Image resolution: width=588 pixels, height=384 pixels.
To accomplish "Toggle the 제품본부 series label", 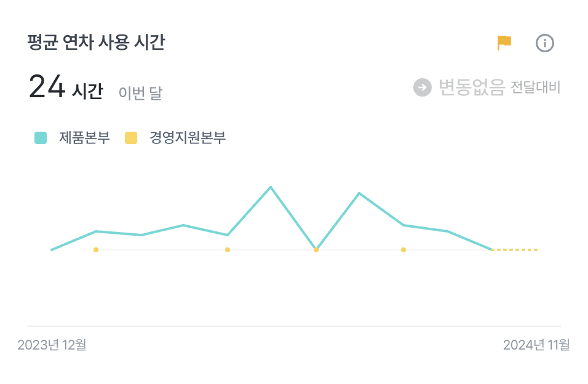I will click(84, 138).
